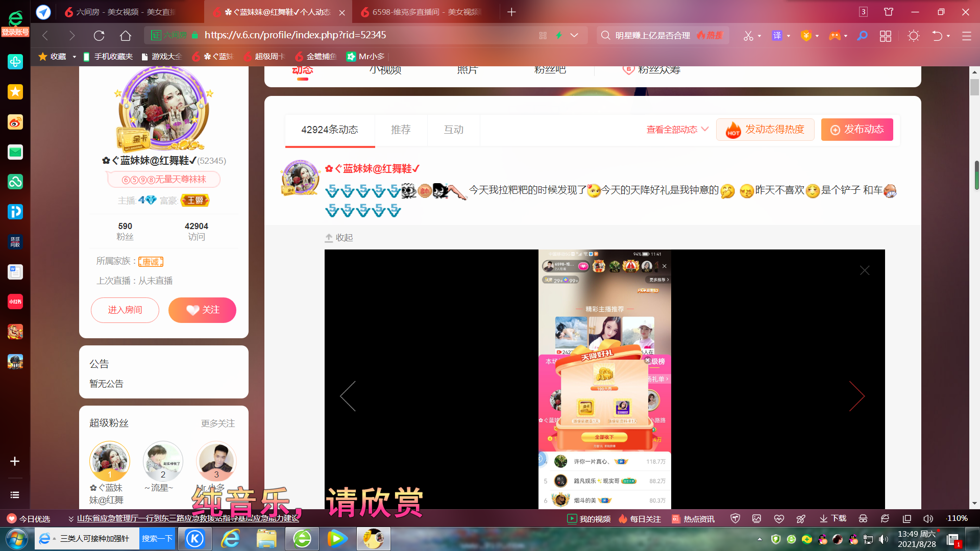The width and height of the screenshot is (980, 551).
Task: Collapse the post with 收起
Action: coord(339,238)
